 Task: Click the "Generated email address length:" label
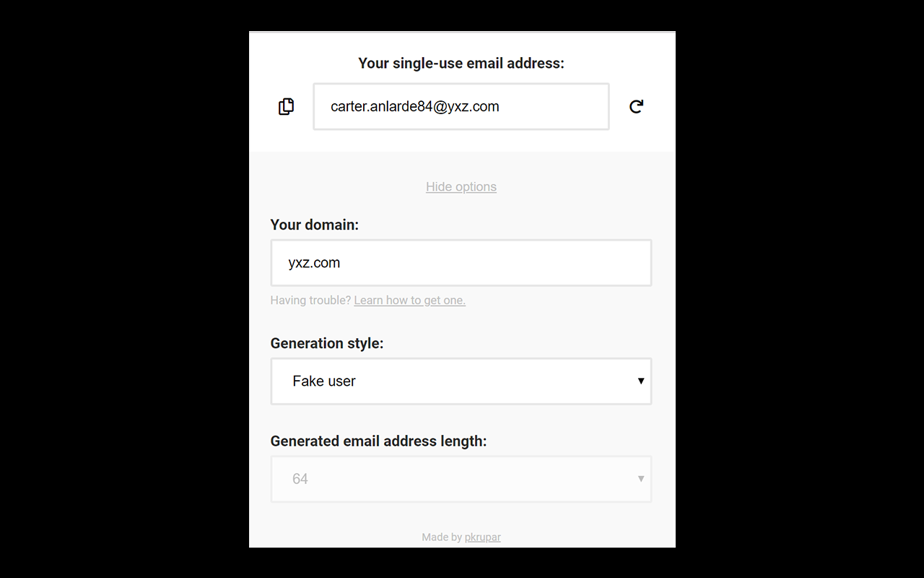click(378, 441)
